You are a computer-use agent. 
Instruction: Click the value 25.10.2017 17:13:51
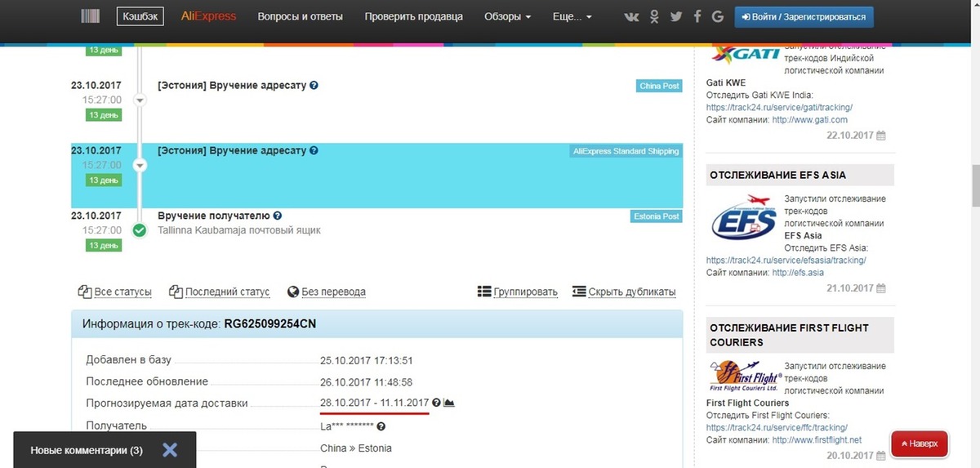(x=367, y=360)
